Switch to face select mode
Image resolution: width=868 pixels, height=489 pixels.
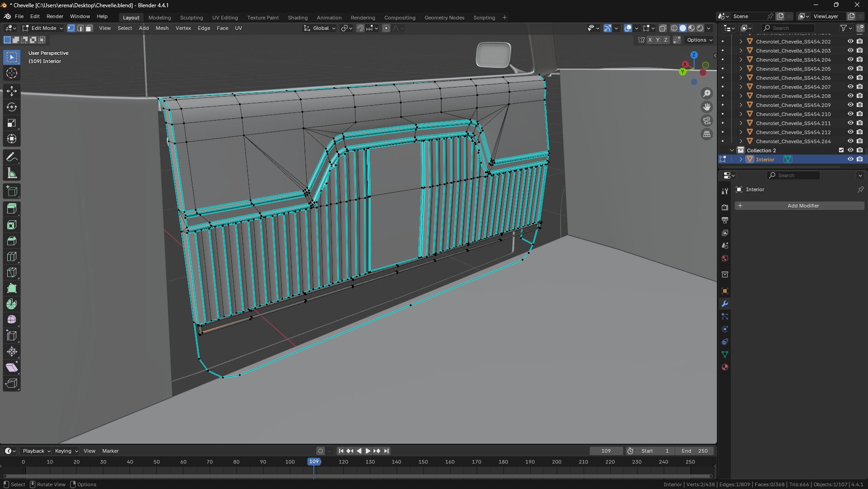click(89, 28)
